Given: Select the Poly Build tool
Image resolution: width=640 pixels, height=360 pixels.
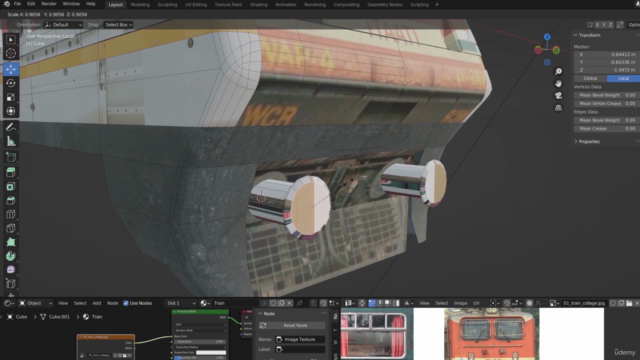Looking at the screenshot, I should (x=11, y=242).
